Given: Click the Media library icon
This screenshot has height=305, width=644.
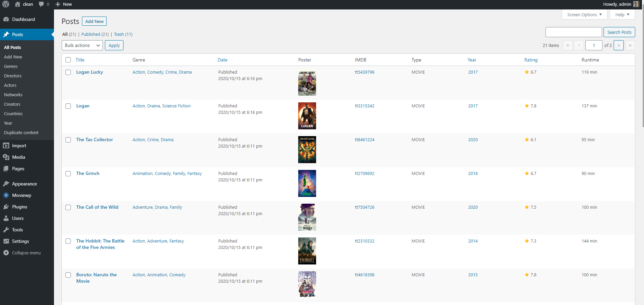Looking at the screenshot, I should pos(6,157).
